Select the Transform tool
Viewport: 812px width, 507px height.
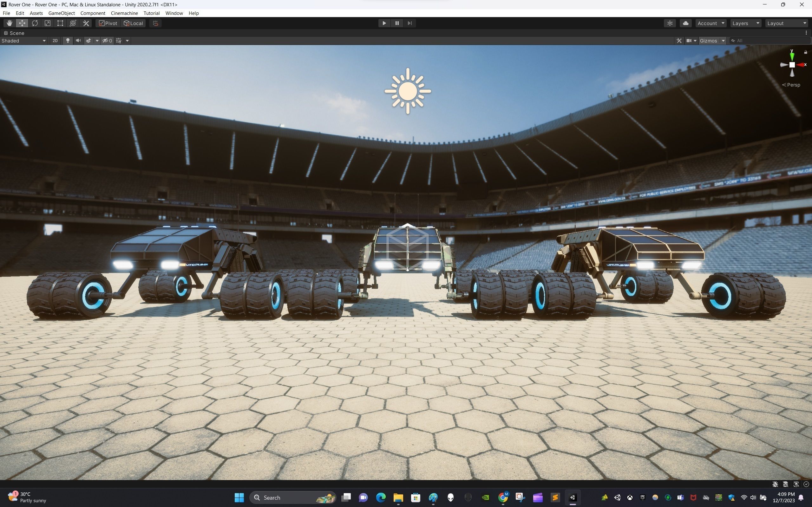point(73,23)
